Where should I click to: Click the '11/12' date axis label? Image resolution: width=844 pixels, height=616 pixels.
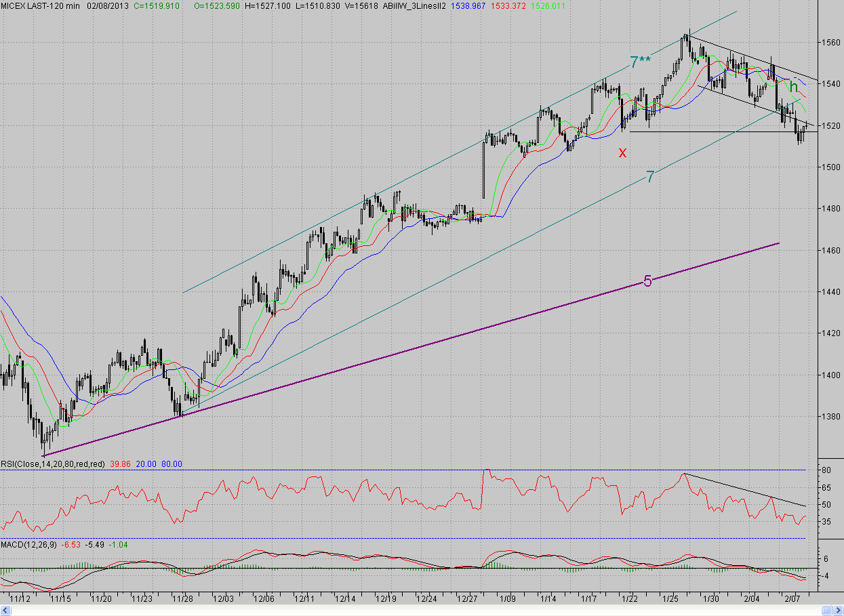coord(20,598)
